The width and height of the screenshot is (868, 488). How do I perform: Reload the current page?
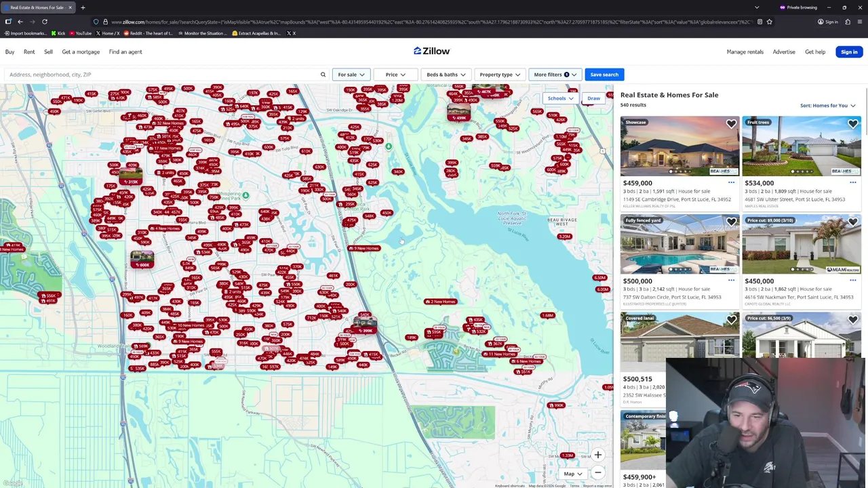pos(45,22)
